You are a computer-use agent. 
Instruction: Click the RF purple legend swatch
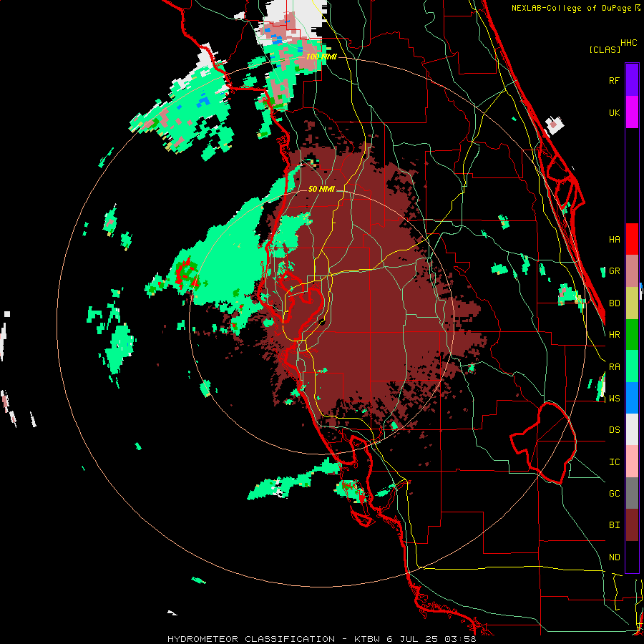pyautogui.click(x=632, y=80)
